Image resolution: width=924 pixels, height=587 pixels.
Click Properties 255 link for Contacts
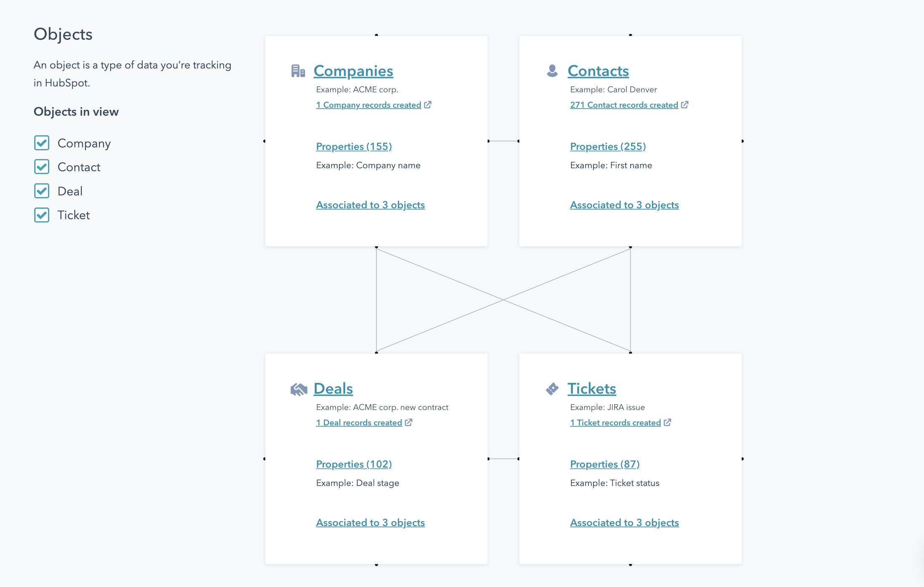pos(607,146)
